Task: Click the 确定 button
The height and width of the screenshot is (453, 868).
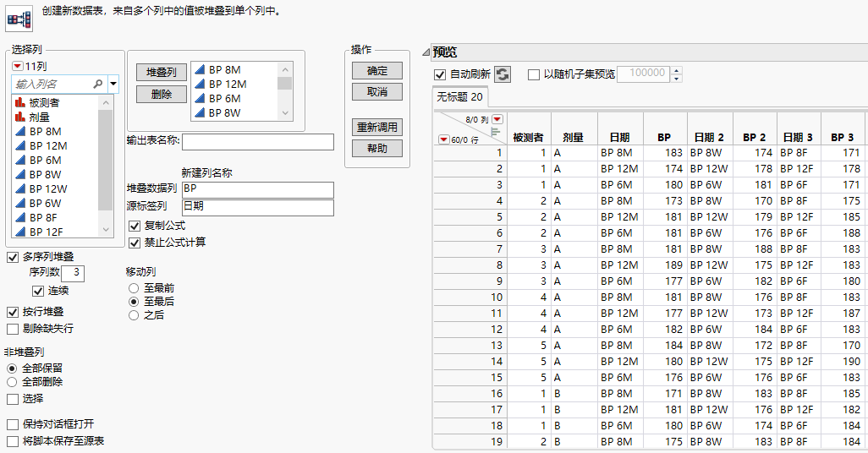Action: [x=377, y=71]
